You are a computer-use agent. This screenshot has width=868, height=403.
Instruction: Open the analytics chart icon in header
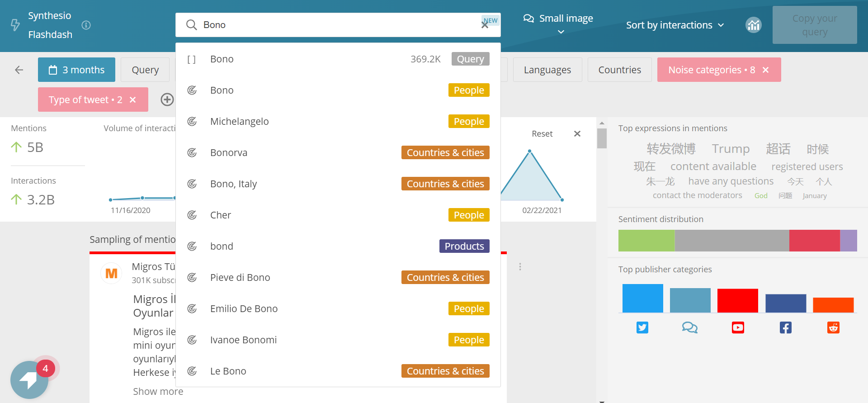point(754,25)
